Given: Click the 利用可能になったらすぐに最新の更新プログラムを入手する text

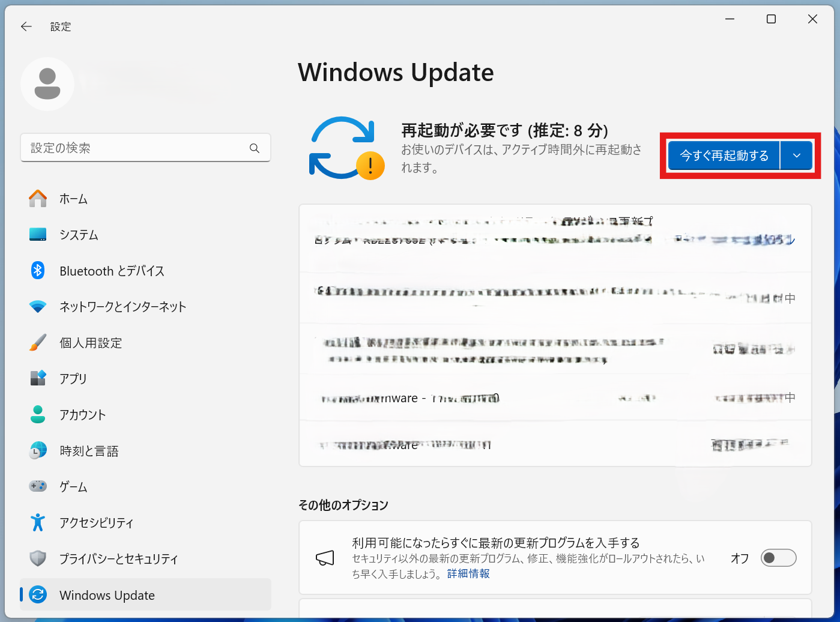Looking at the screenshot, I should (x=496, y=543).
